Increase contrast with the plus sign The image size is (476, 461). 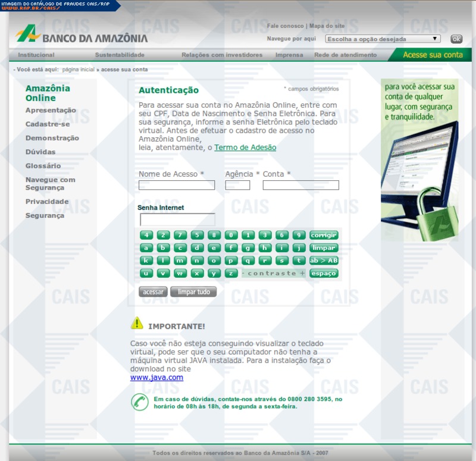coord(302,274)
